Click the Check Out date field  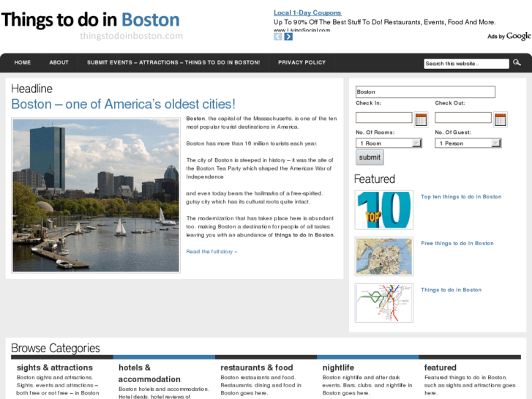coord(463,117)
